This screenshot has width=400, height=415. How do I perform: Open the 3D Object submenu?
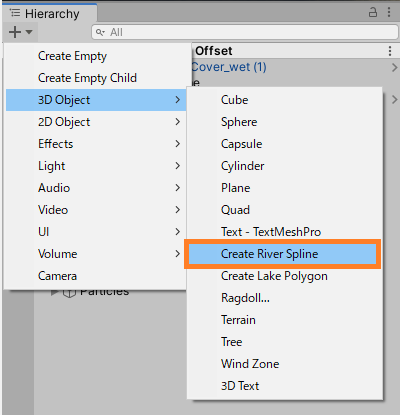click(96, 100)
